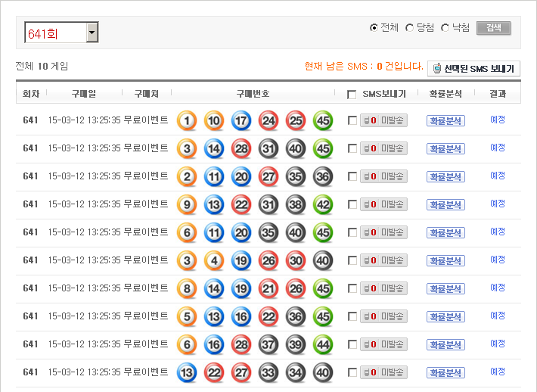This screenshot has height=392, width=537.
Task: Click the green number 44 lottery ball
Action: click(323, 344)
